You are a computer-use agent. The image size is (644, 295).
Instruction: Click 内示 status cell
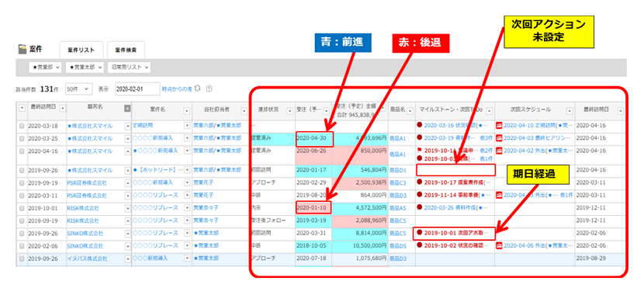click(272, 208)
